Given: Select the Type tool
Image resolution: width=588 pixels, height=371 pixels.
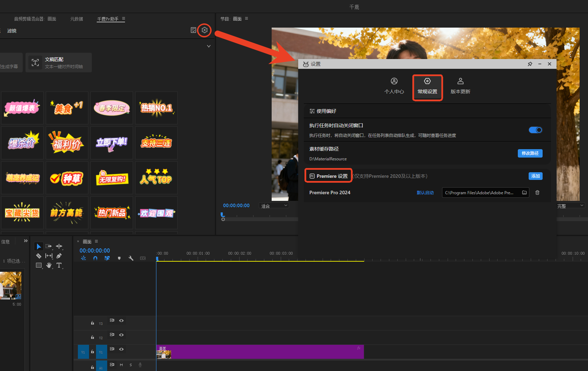Looking at the screenshot, I should coord(59,265).
